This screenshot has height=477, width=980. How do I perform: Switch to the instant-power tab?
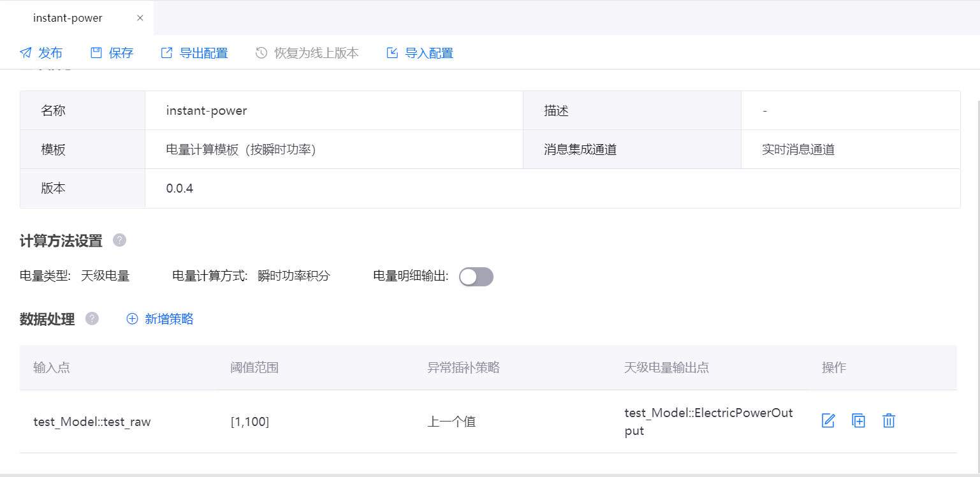coord(68,18)
